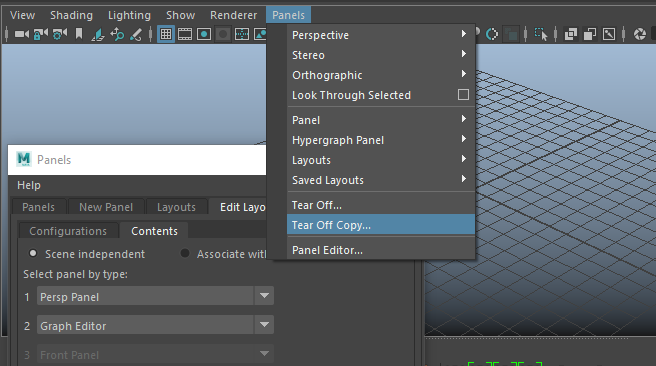The image size is (656, 366).
Task: Toggle the Motion Blur circular icon
Action: [x=492, y=34]
